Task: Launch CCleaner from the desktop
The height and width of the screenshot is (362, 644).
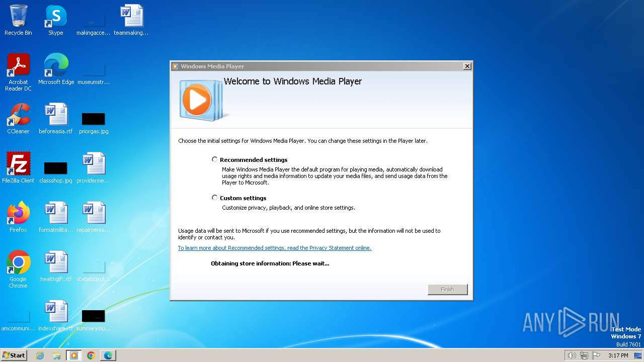Action: pyautogui.click(x=18, y=119)
